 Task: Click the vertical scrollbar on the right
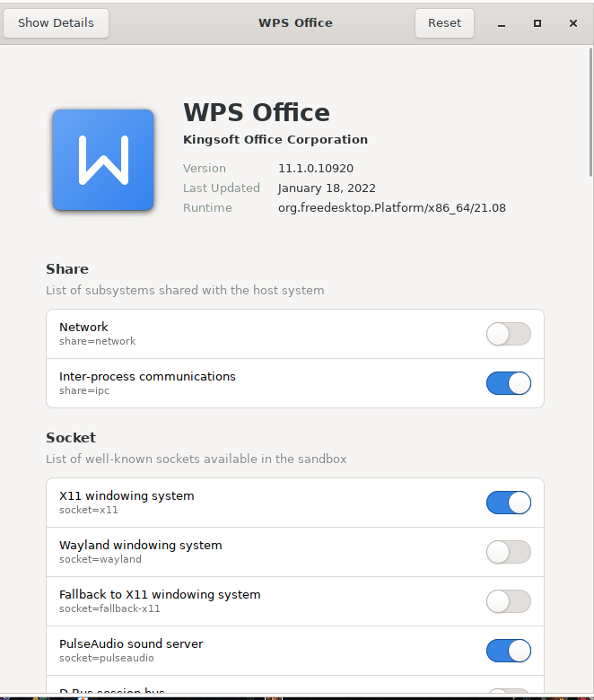(x=591, y=111)
